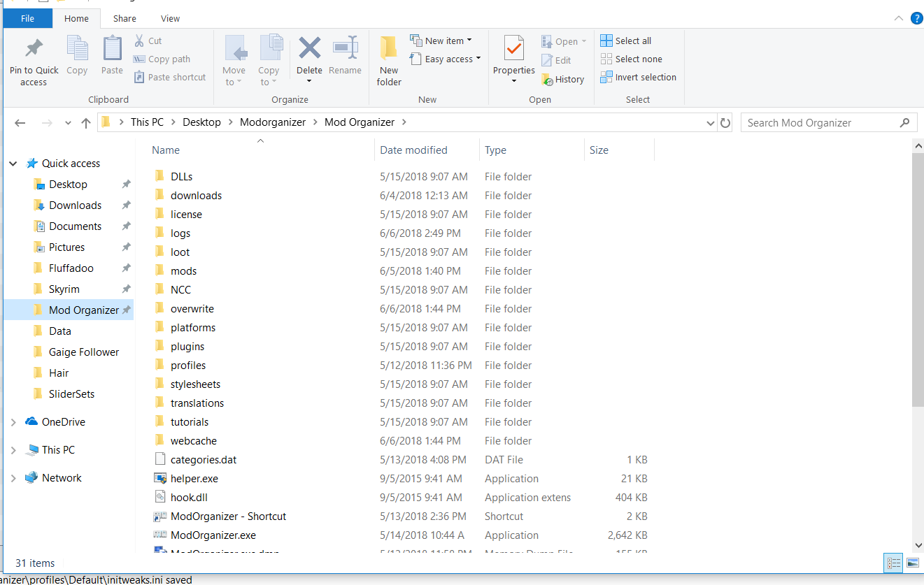Open the Move to dropdown
This screenshot has height=585, width=924.
pyautogui.click(x=234, y=61)
